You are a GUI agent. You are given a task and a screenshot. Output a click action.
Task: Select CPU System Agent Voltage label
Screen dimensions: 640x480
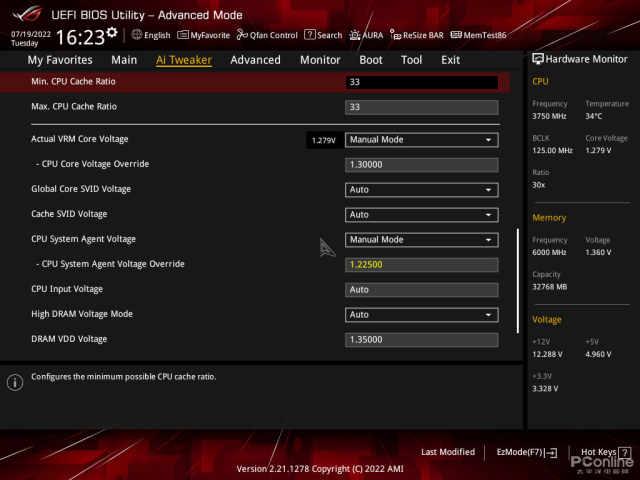[x=83, y=239]
